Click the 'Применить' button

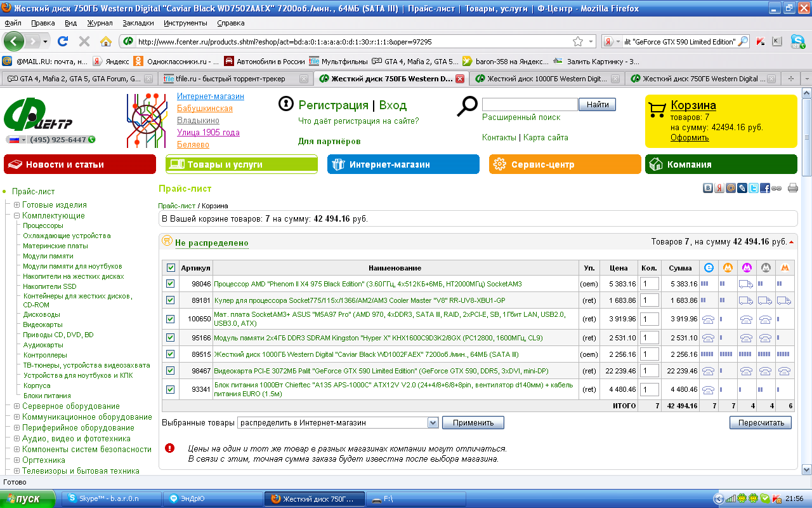click(473, 423)
